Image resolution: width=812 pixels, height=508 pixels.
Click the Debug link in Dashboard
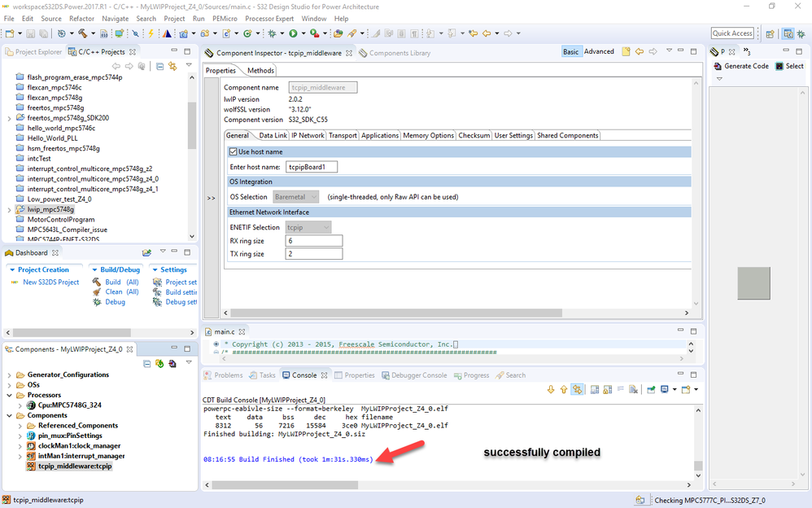point(115,302)
